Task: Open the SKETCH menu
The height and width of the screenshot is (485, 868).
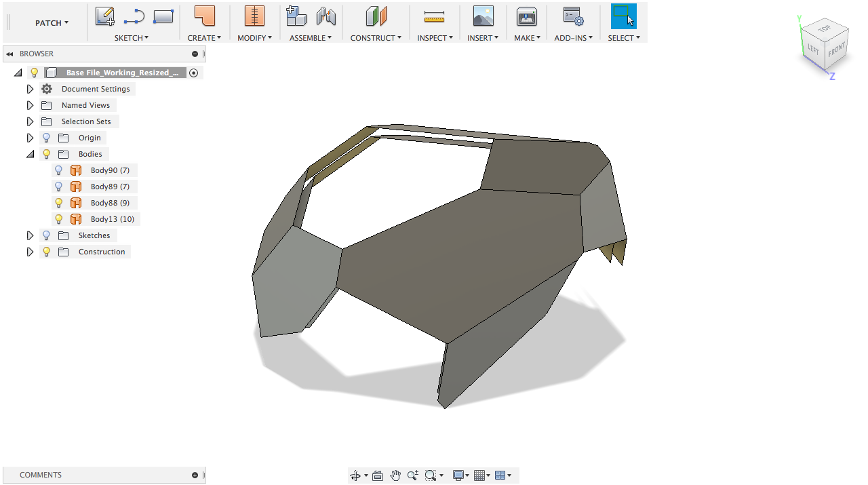Action: (x=132, y=38)
